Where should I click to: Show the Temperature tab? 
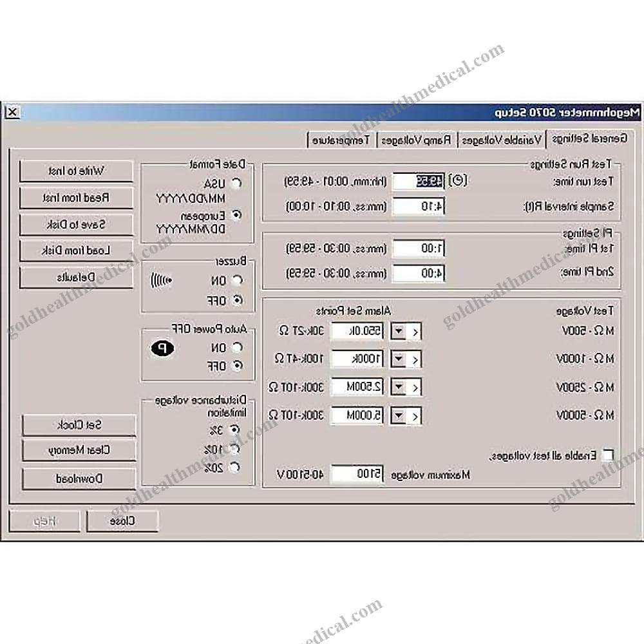pos(341,140)
